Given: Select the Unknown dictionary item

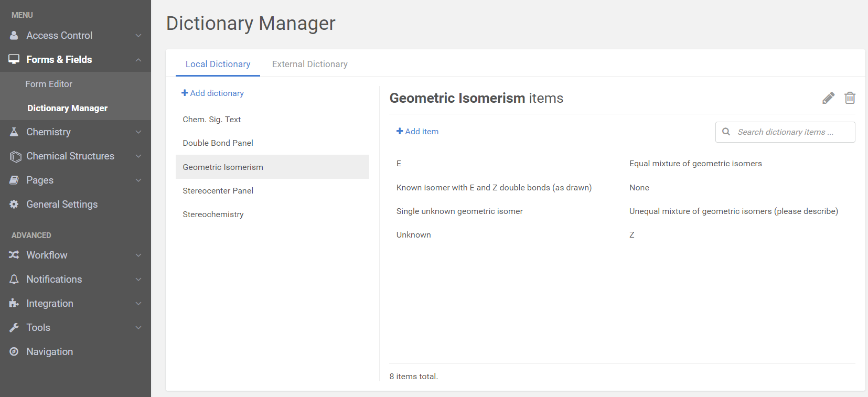Looking at the screenshot, I should pos(413,234).
